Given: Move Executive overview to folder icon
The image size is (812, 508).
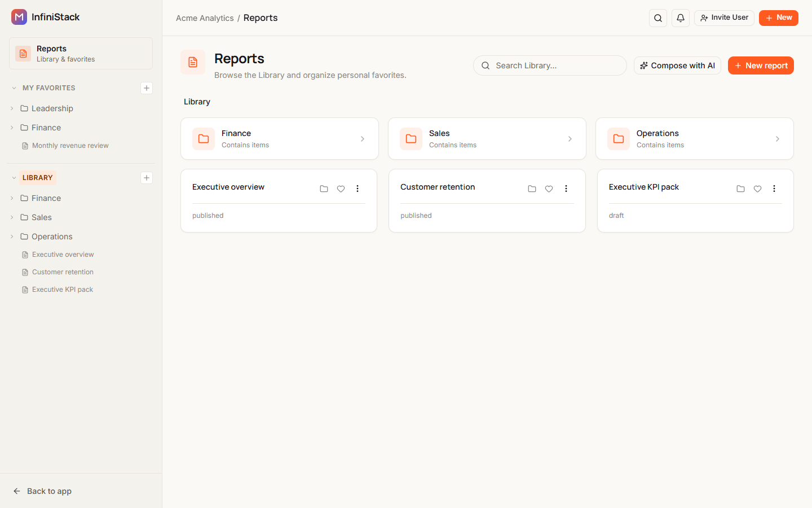Looking at the screenshot, I should (x=324, y=189).
